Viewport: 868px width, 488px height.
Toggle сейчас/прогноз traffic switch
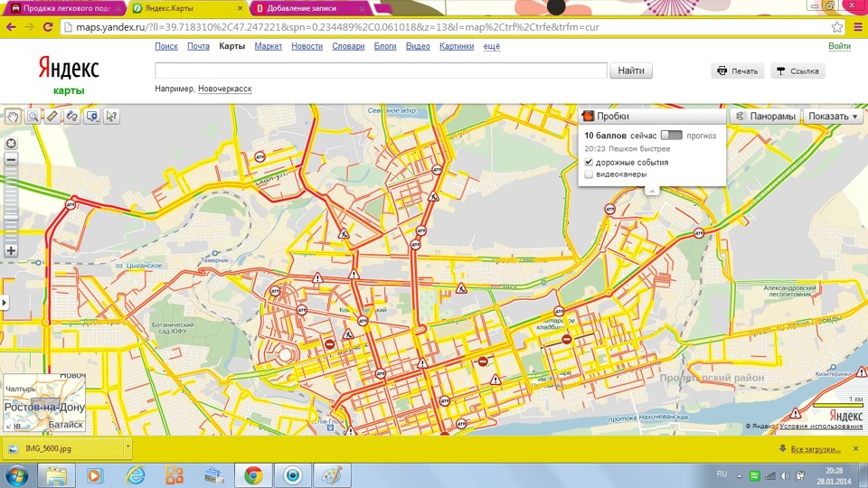tap(672, 136)
